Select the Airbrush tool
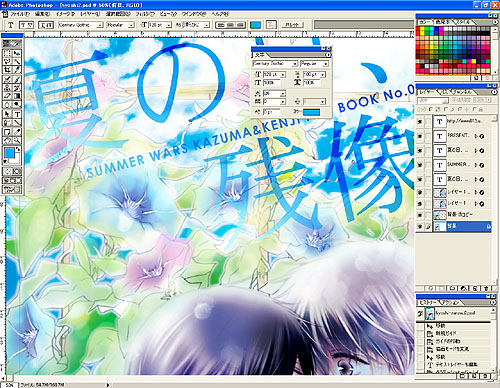Screen dimensions: 500x388 point(7,79)
